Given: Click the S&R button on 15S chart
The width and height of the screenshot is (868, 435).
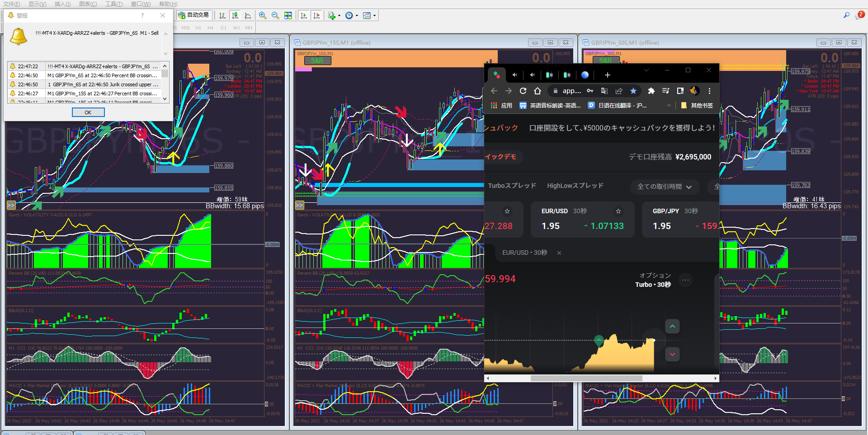Looking at the screenshot, I should tap(317, 61).
